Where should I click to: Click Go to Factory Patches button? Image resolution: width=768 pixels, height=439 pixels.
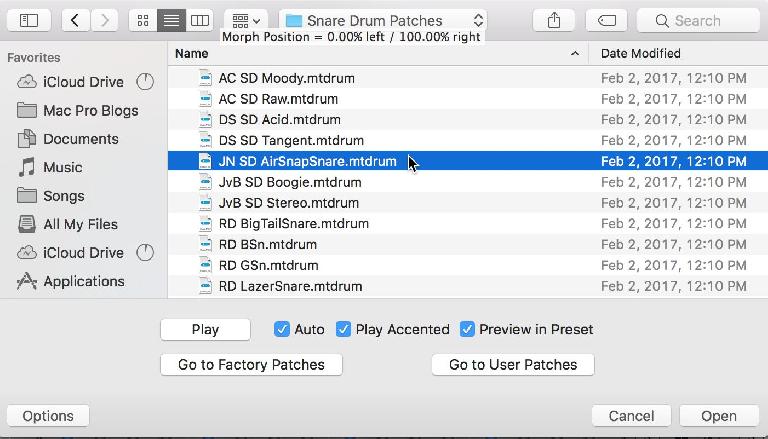point(251,365)
